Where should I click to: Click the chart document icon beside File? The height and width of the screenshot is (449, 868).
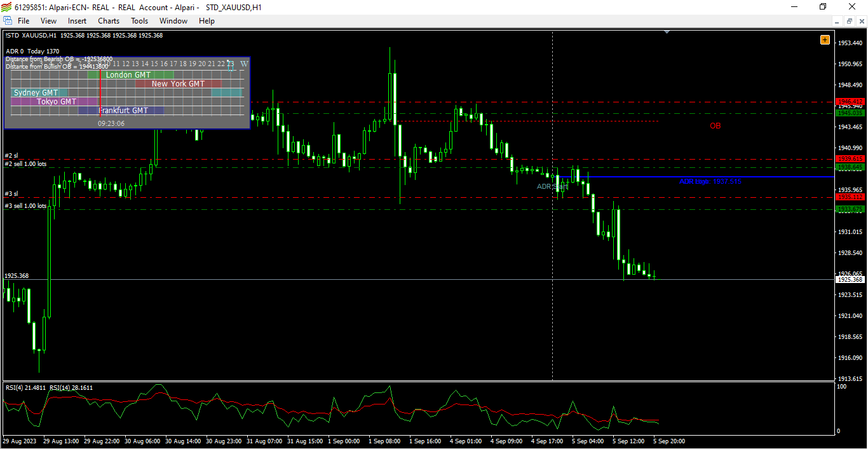click(8, 21)
